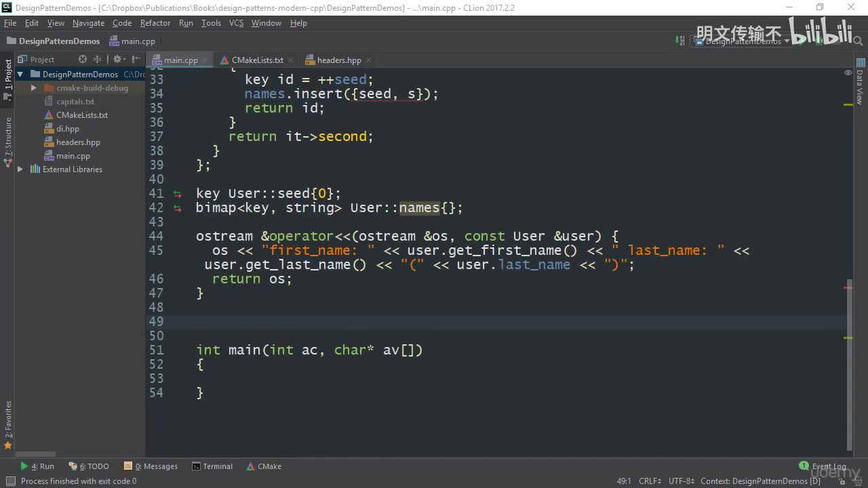The image size is (868, 488).
Task: Open the DesignPatternDemos run configuration dropdown
Action: click(743, 41)
